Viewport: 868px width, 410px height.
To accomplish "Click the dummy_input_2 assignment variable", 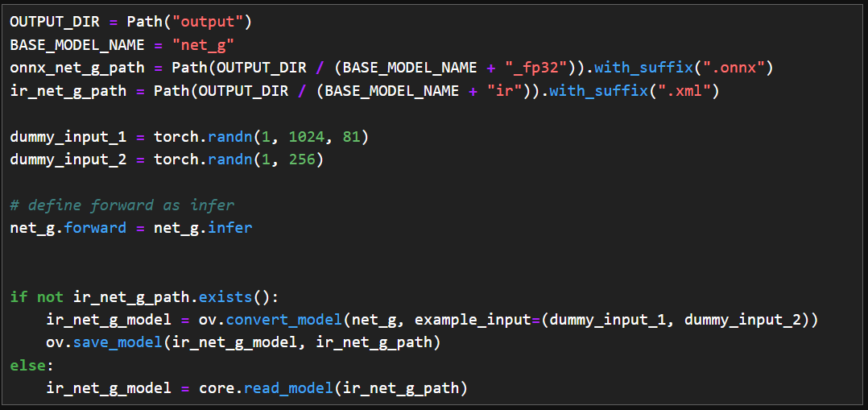I will click(x=68, y=159).
